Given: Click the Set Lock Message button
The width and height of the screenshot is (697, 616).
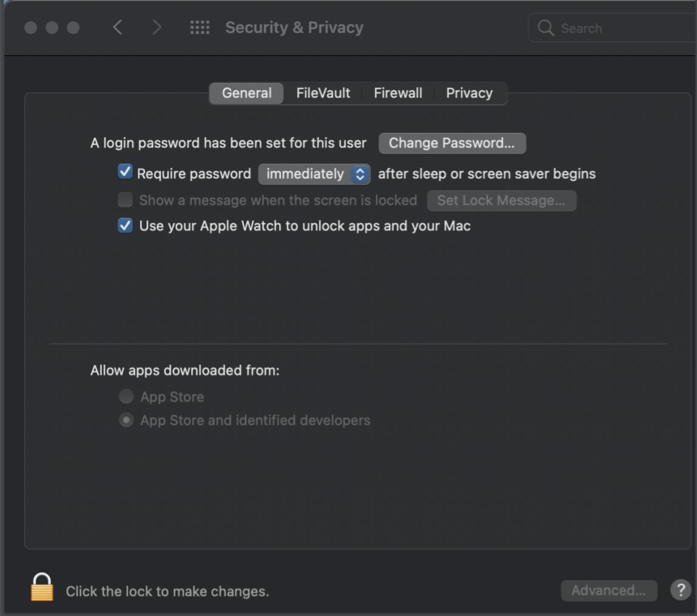Looking at the screenshot, I should click(501, 201).
